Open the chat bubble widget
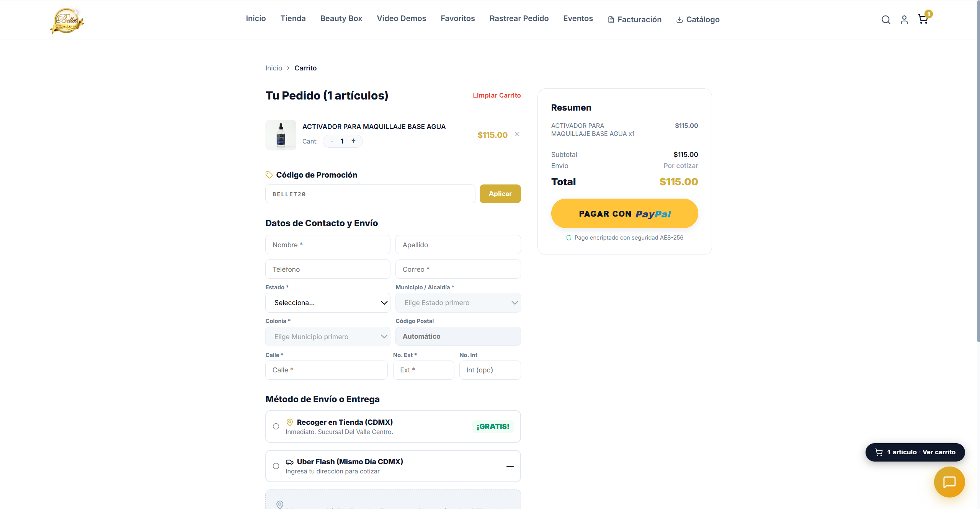Image resolution: width=980 pixels, height=509 pixels. pyautogui.click(x=949, y=482)
